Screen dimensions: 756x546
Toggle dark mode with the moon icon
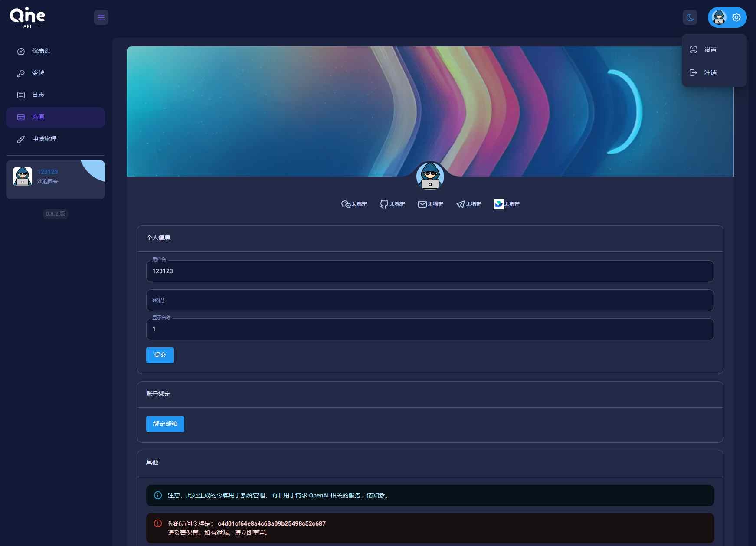[690, 17]
